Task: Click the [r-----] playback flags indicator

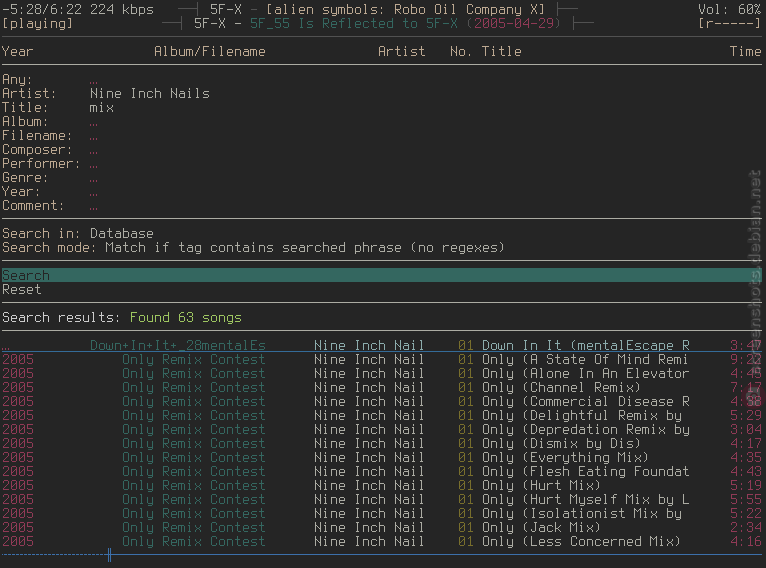Action: [729, 23]
